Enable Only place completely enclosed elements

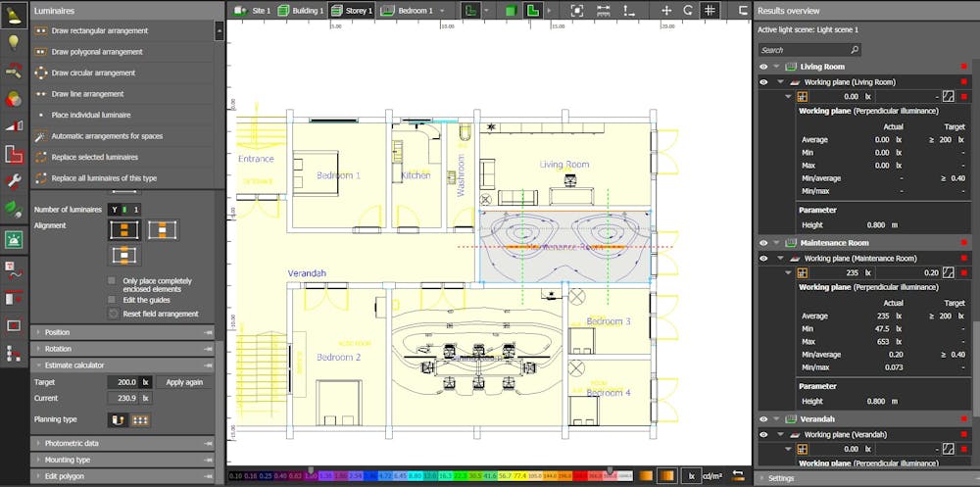click(113, 281)
